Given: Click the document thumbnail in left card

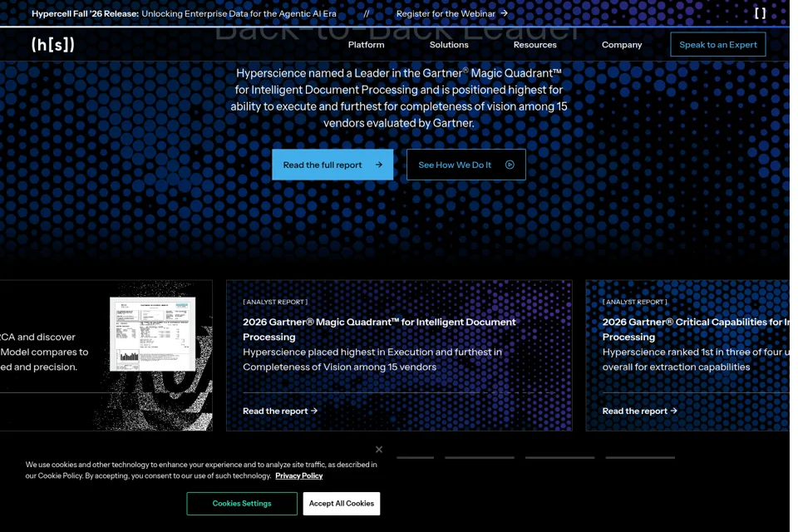Looking at the screenshot, I should click(153, 334).
